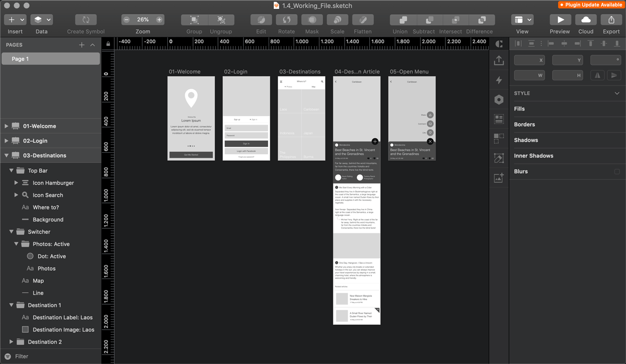
Task: Select Page 1 in the Pages panel
Action: click(x=50, y=58)
